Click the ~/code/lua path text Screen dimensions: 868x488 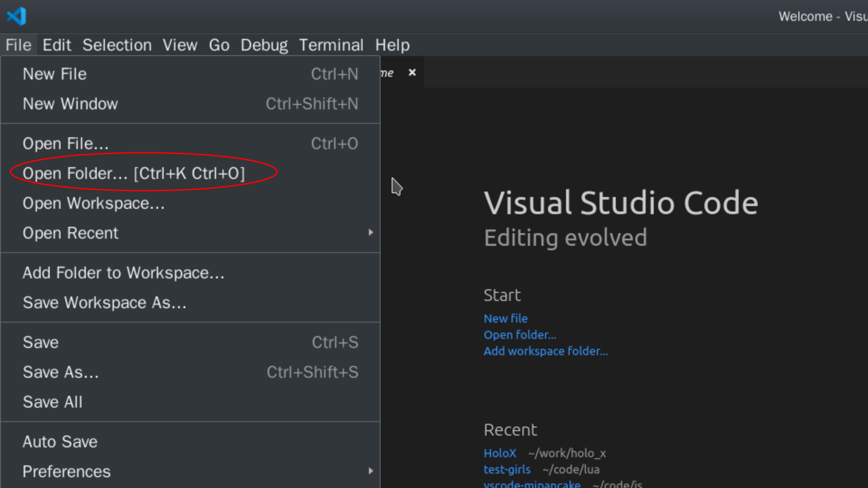(571, 469)
